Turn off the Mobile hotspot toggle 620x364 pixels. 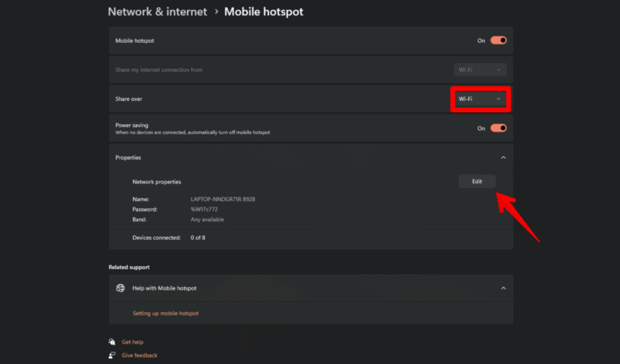498,40
